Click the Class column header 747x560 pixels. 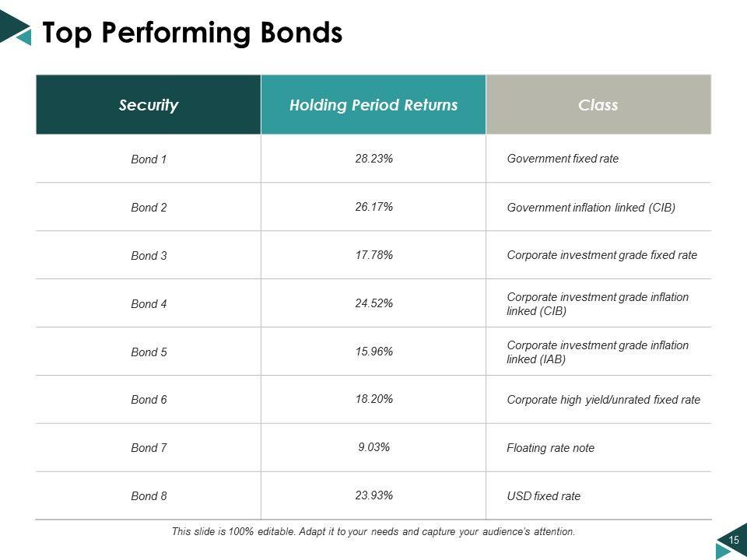coord(598,105)
